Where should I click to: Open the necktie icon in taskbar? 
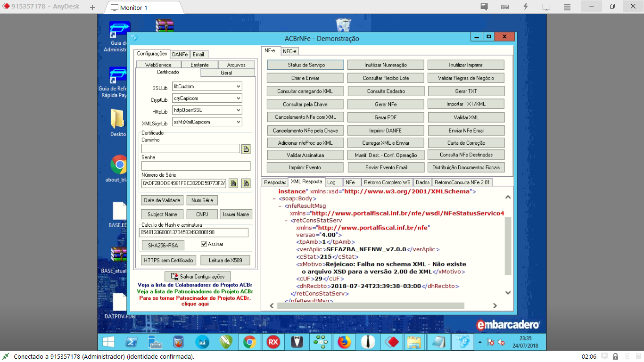(x=368, y=342)
